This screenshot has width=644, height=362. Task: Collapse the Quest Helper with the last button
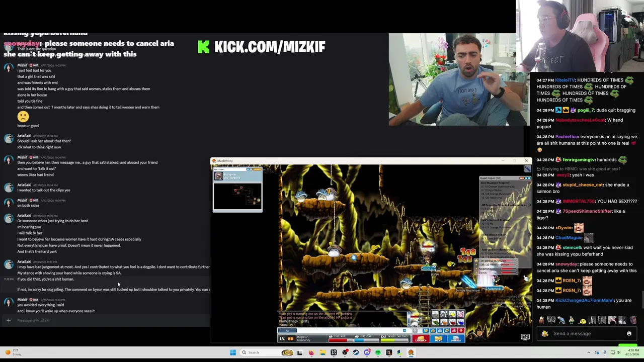(529, 178)
